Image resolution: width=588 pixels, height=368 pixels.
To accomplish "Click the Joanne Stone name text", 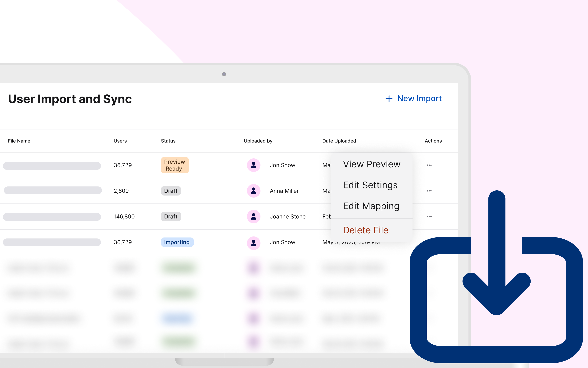I will 288,217.
